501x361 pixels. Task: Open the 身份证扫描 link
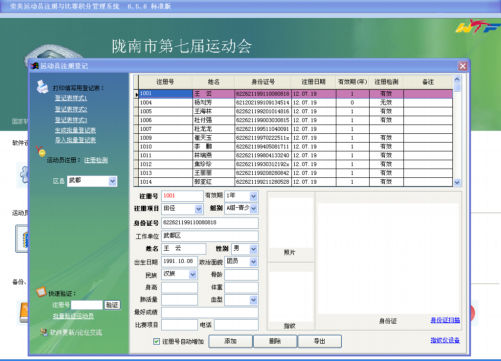(x=445, y=320)
